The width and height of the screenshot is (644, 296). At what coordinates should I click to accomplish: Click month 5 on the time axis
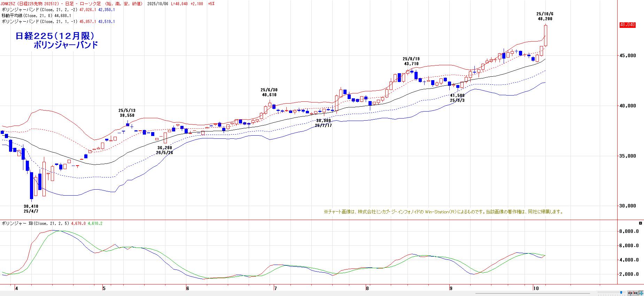click(x=104, y=288)
